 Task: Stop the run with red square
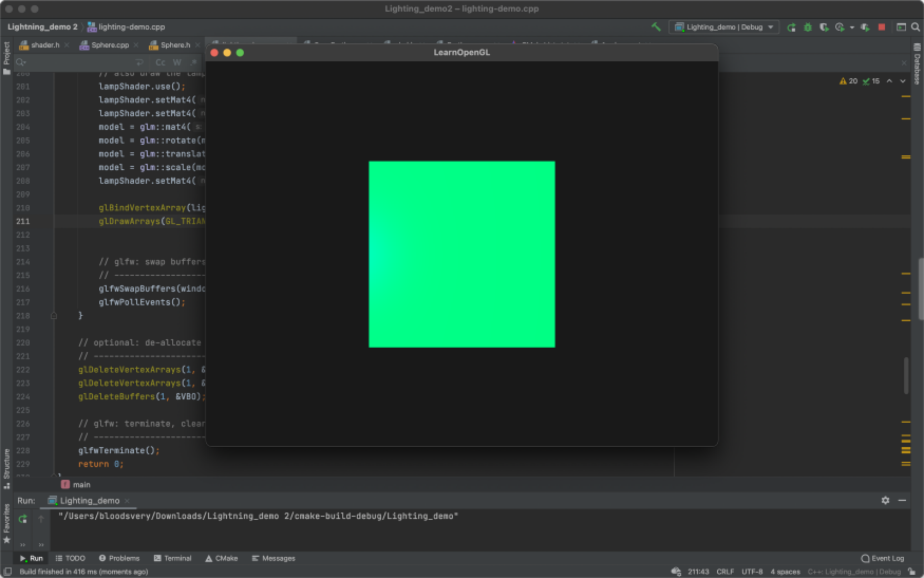881,27
